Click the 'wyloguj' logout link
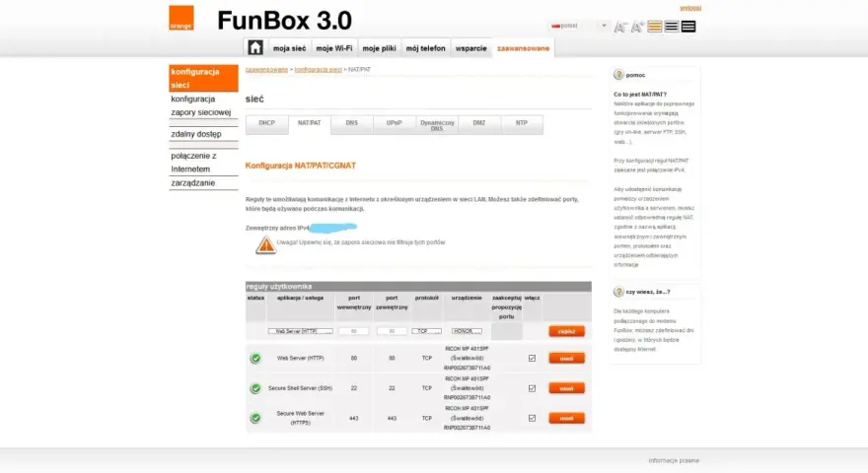The width and height of the screenshot is (868, 473). 690,8
